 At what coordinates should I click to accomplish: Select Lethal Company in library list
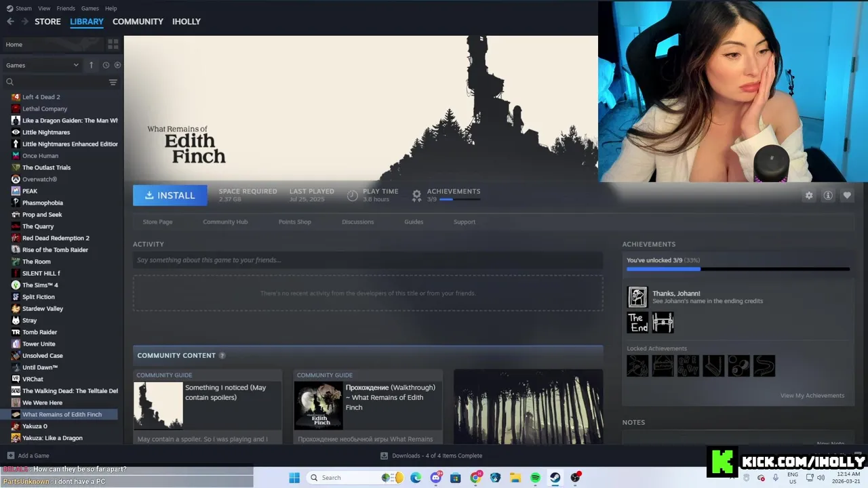click(x=45, y=108)
